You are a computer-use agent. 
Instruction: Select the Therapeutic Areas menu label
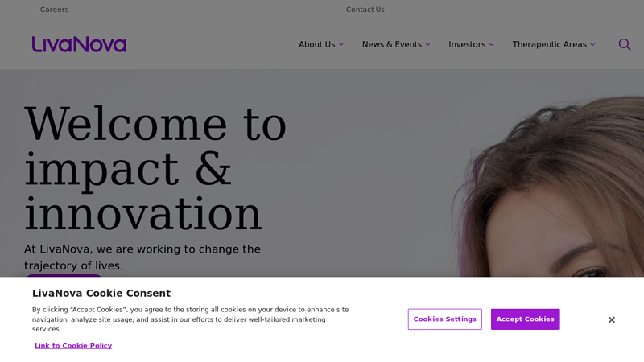tap(549, 44)
